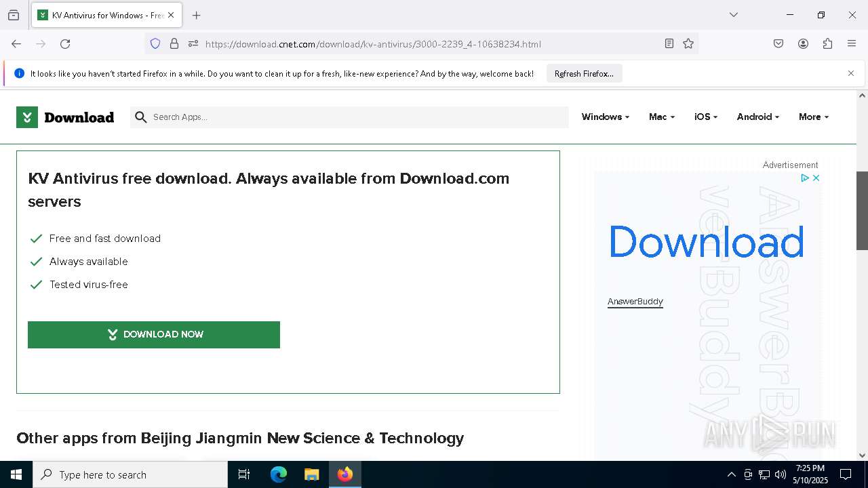Viewport: 868px width, 488px height.
Task: Go forward with the forward arrow
Action: [x=41, y=44]
